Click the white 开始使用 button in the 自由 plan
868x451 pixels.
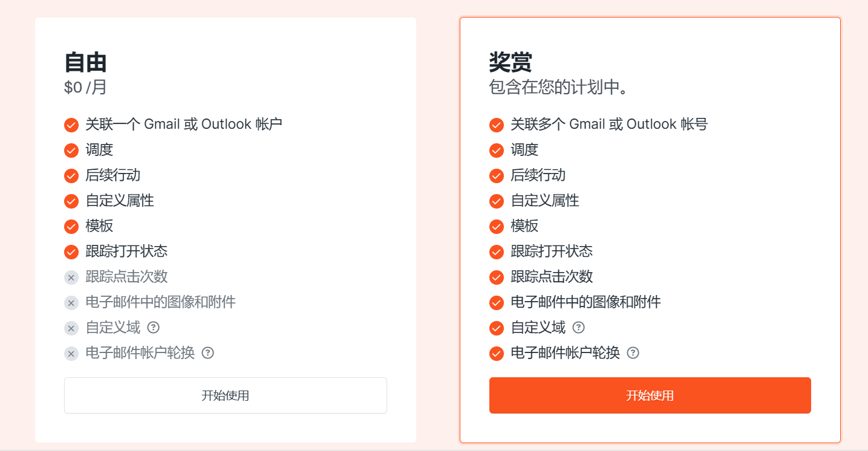point(226,395)
